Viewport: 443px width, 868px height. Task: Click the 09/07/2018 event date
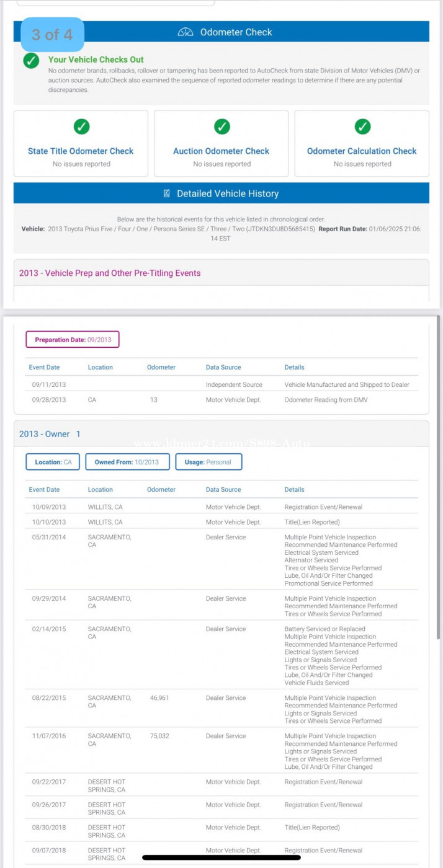(49, 851)
